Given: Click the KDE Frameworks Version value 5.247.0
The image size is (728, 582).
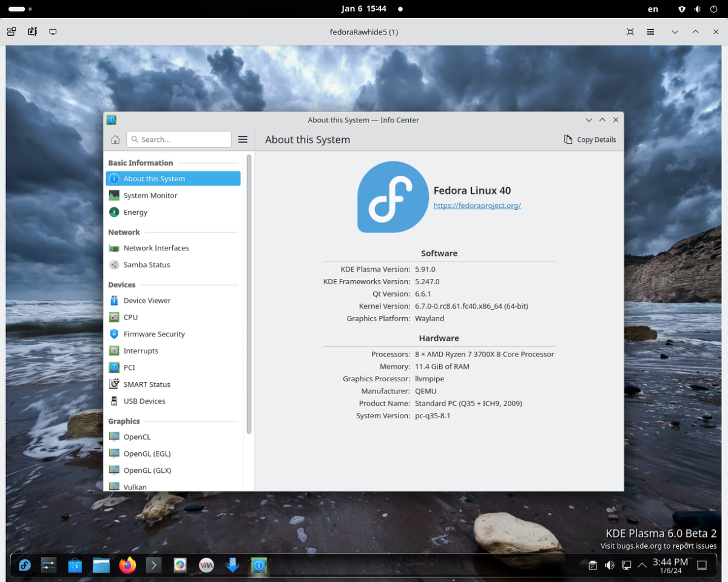Looking at the screenshot, I should point(427,281).
